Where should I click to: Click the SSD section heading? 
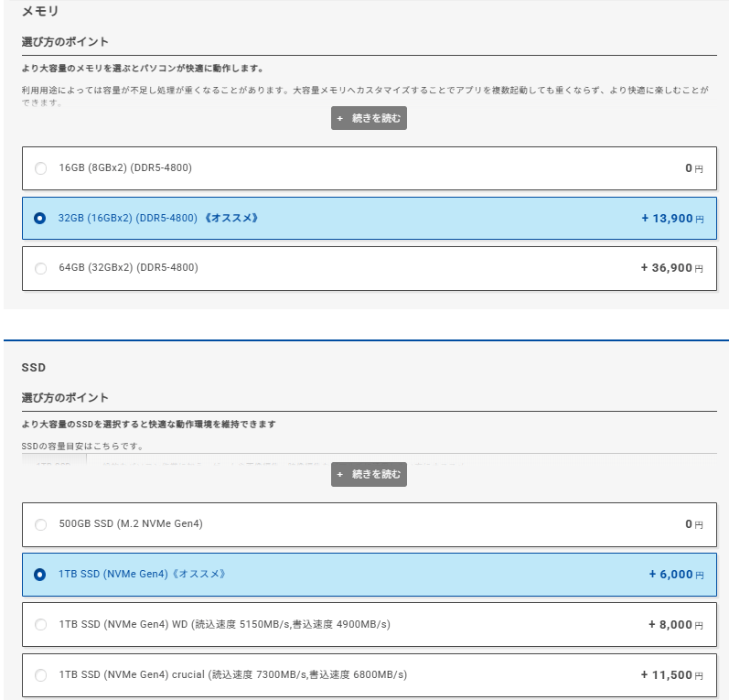coord(34,368)
